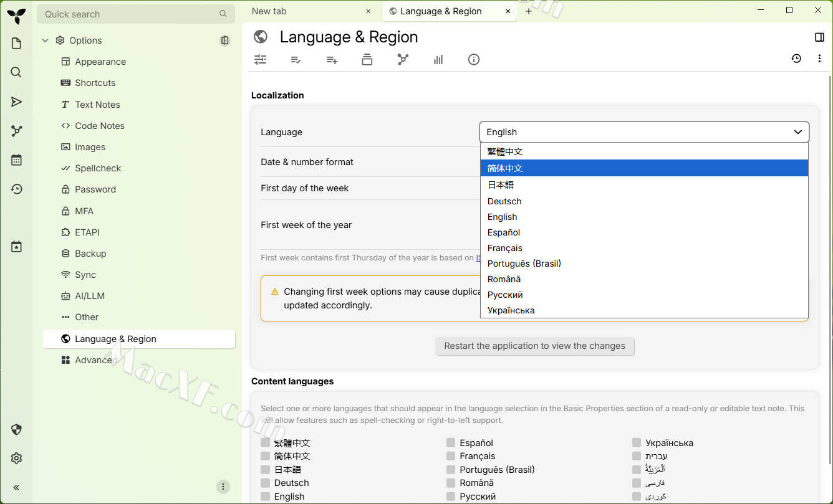This screenshot has height=504, width=833.
Task: Open Password options in tree
Action: [140, 189]
